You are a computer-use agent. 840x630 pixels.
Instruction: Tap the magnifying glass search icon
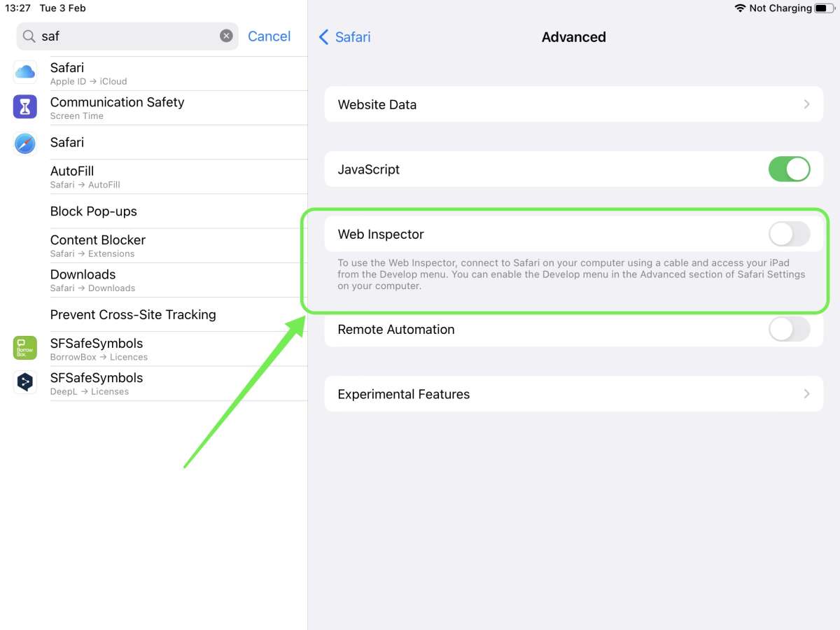tap(29, 36)
